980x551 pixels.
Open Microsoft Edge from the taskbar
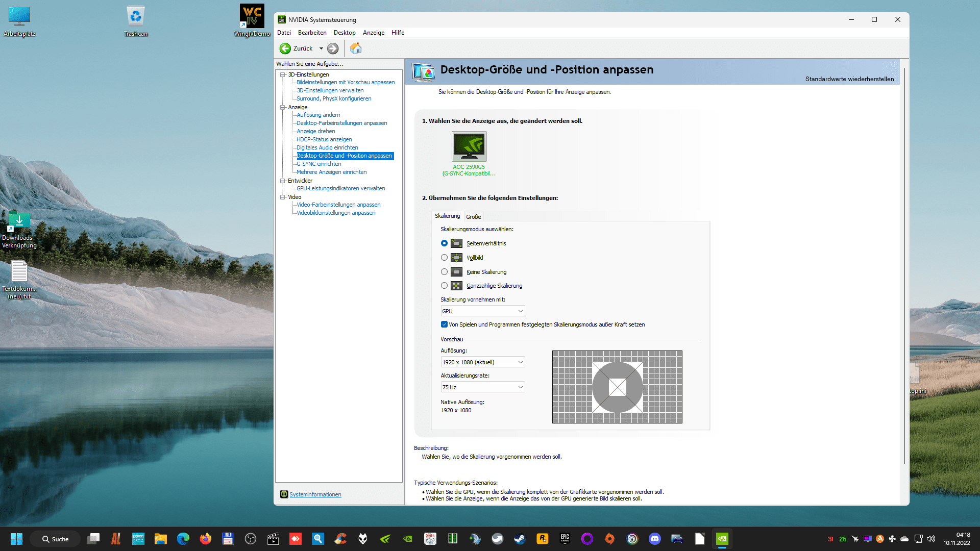click(183, 539)
